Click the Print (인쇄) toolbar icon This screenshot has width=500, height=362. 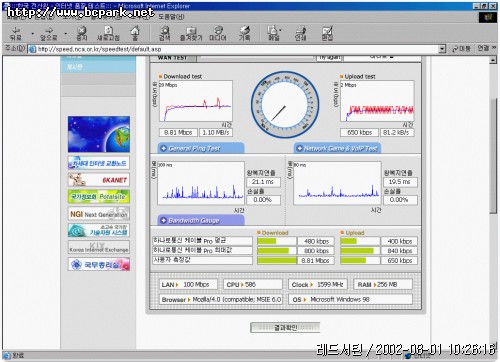coord(300,33)
